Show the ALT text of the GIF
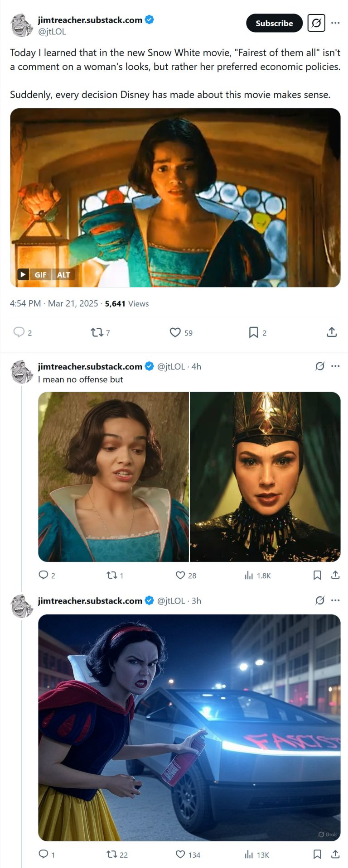The height and width of the screenshot is (868, 348). pyautogui.click(x=63, y=274)
